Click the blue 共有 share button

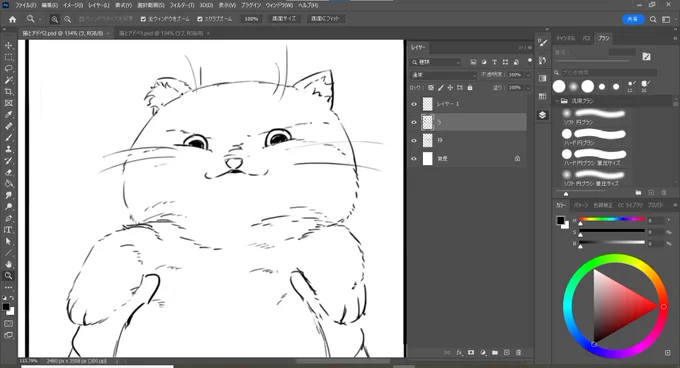pyautogui.click(x=633, y=19)
